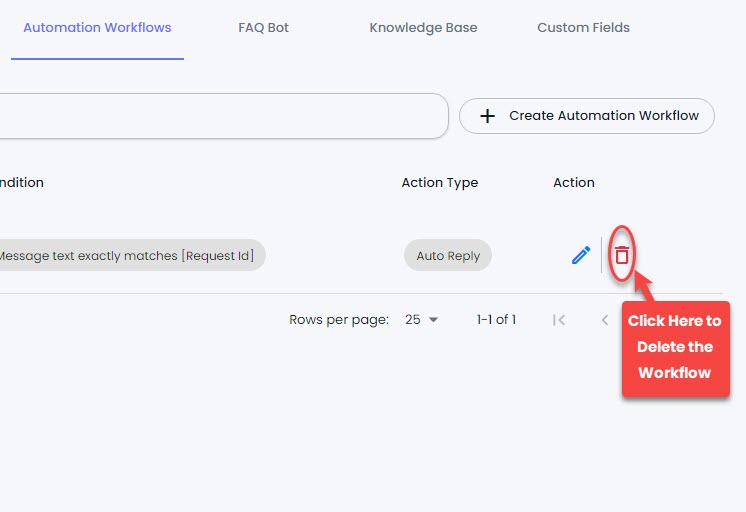
Task: Click the Action Type column header
Action: coord(440,183)
